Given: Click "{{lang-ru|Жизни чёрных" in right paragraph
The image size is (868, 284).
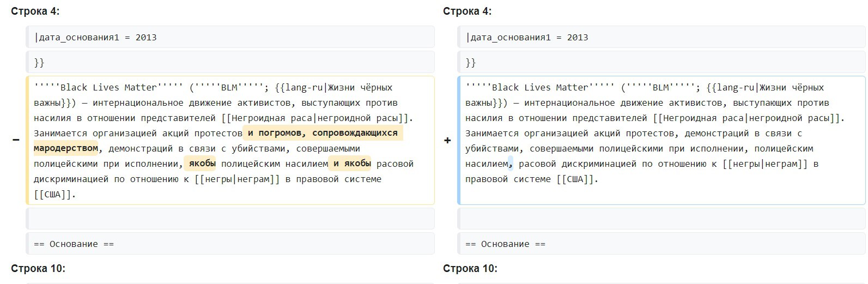Looking at the screenshot, I should (x=765, y=87).
